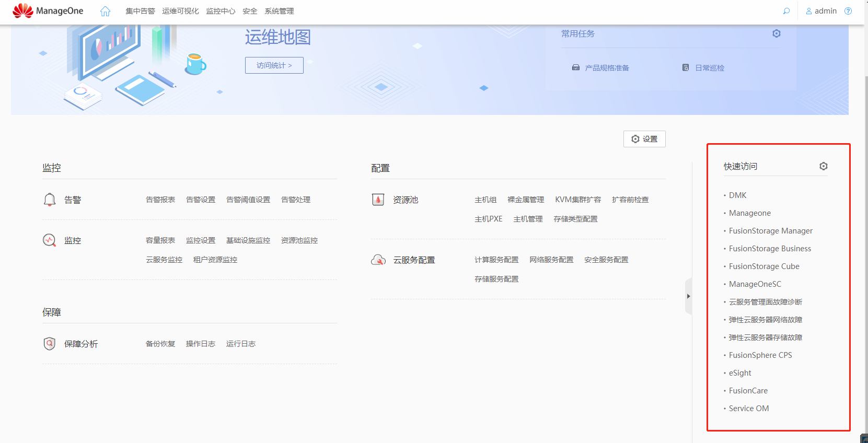Image resolution: width=868 pixels, height=443 pixels.
Task: Open FusionSphere CPS quick link
Action: (x=760, y=355)
